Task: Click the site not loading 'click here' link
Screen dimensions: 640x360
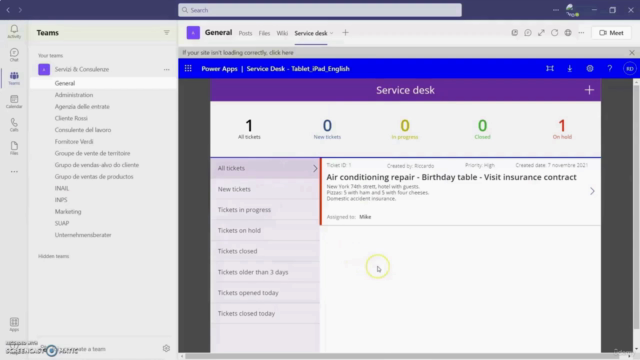Action: coord(281,53)
